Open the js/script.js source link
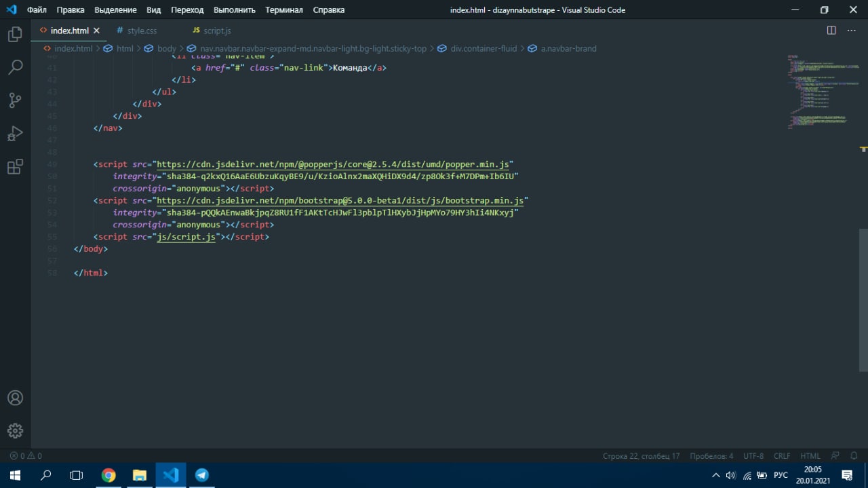 point(186,237)
